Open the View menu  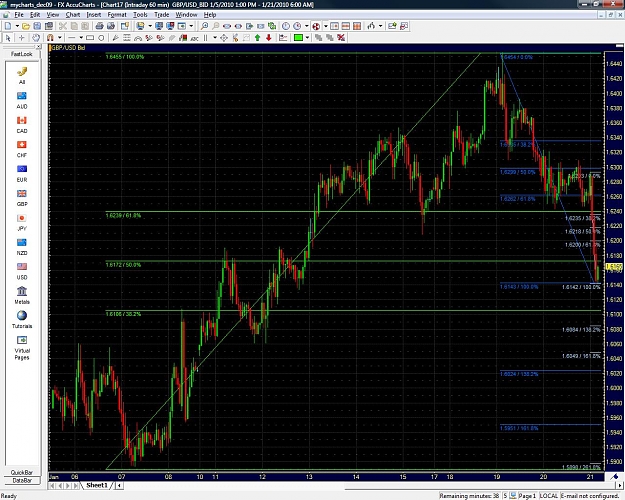coord(53,15)
